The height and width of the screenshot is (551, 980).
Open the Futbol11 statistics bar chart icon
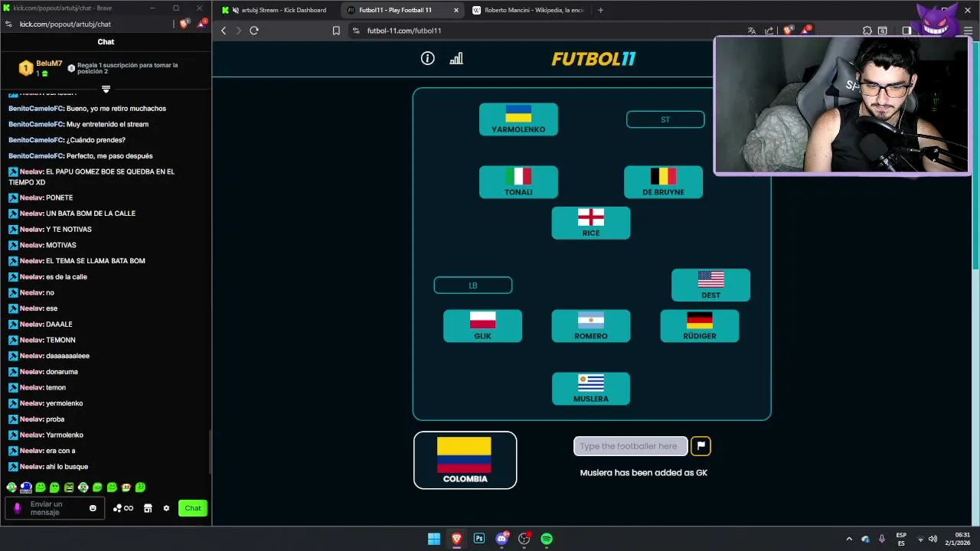(456, 58)
